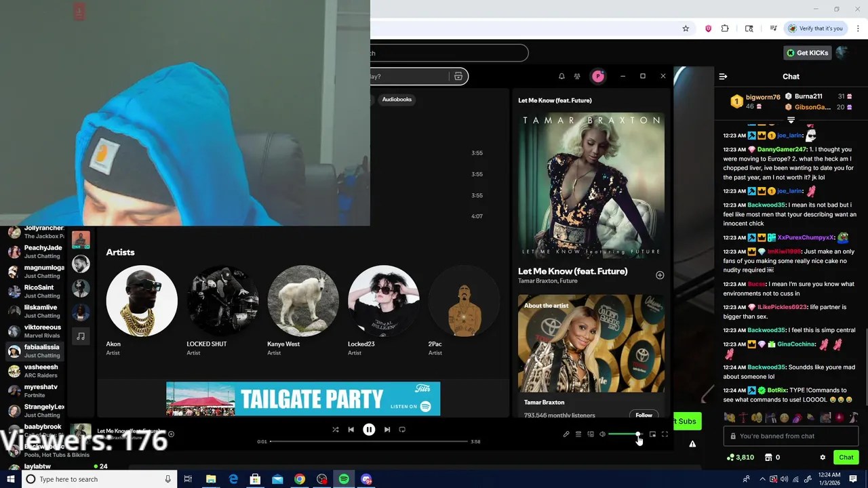Screen dimensions: 868x488
Task: Open Kick chat settings gear
Action: click(x=823, y=457)
